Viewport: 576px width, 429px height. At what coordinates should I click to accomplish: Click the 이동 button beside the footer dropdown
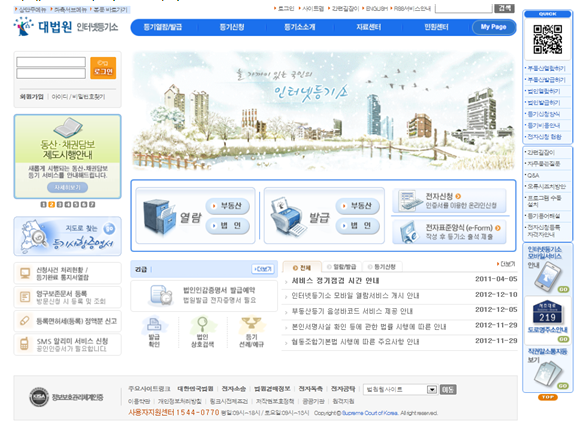tap(448, 389)
